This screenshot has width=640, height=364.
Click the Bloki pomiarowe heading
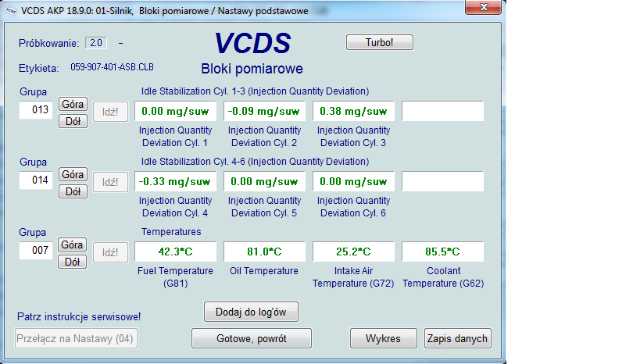tap(252, 69)
